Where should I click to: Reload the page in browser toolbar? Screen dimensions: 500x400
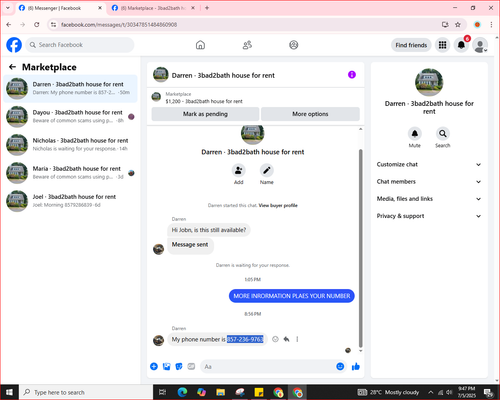coord(37,25)
